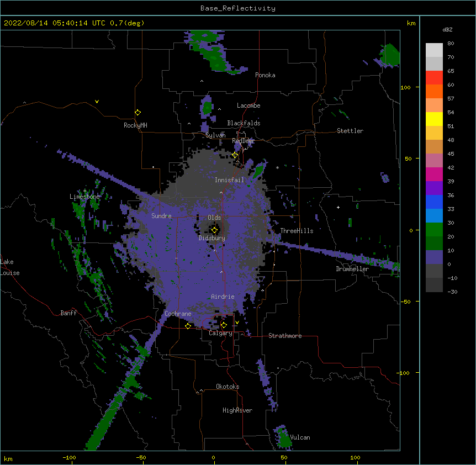Click the RockyMH label
The height and width of the screenshot is (465, 476).
coord(135,125)
